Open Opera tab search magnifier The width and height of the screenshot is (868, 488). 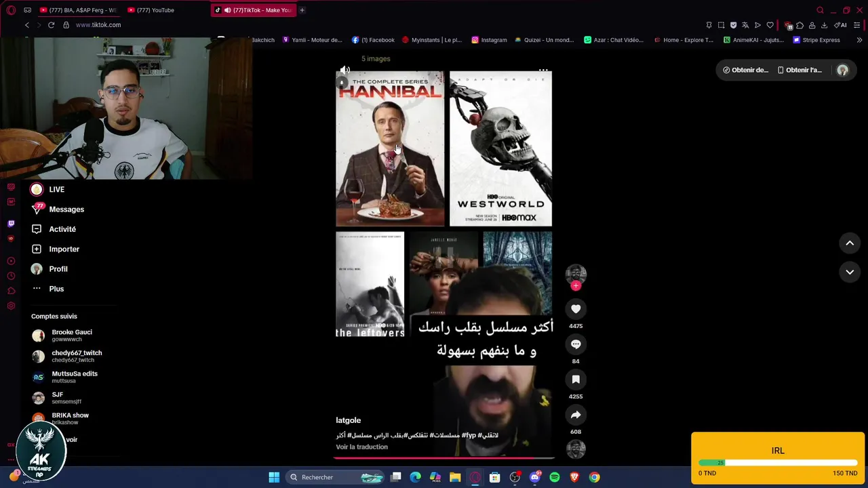[820, 10]
